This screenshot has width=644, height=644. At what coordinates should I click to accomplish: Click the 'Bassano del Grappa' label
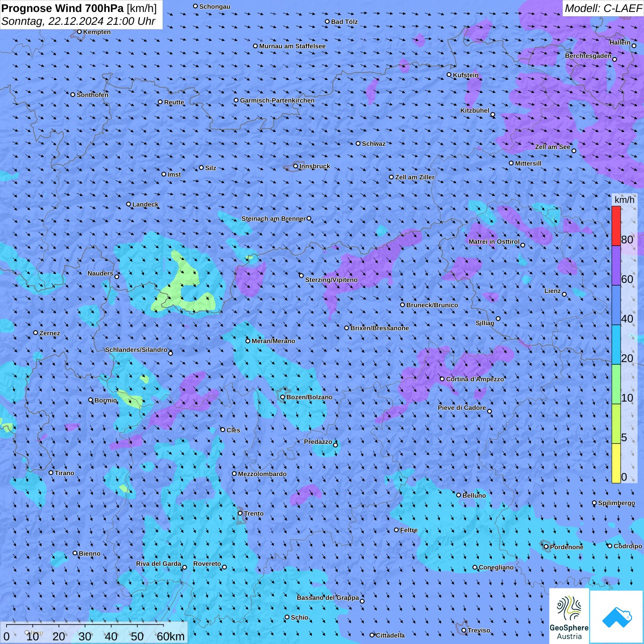coord(328,598)
